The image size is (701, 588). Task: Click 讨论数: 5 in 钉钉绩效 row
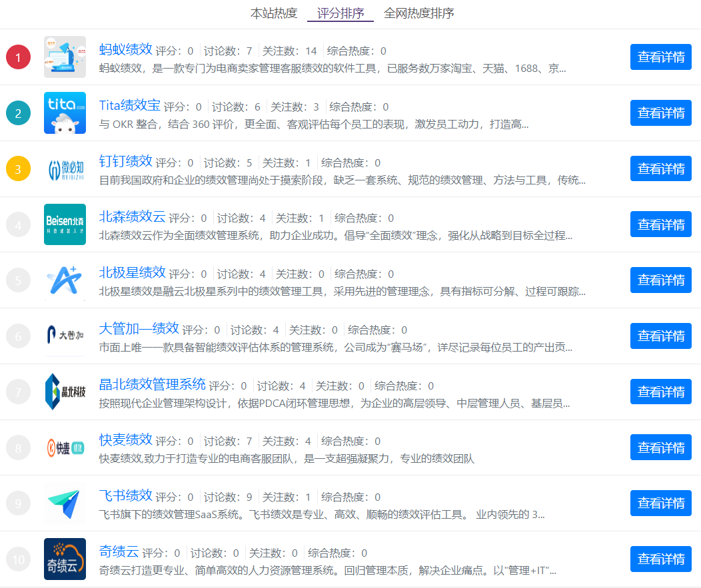tap(228, 162)
